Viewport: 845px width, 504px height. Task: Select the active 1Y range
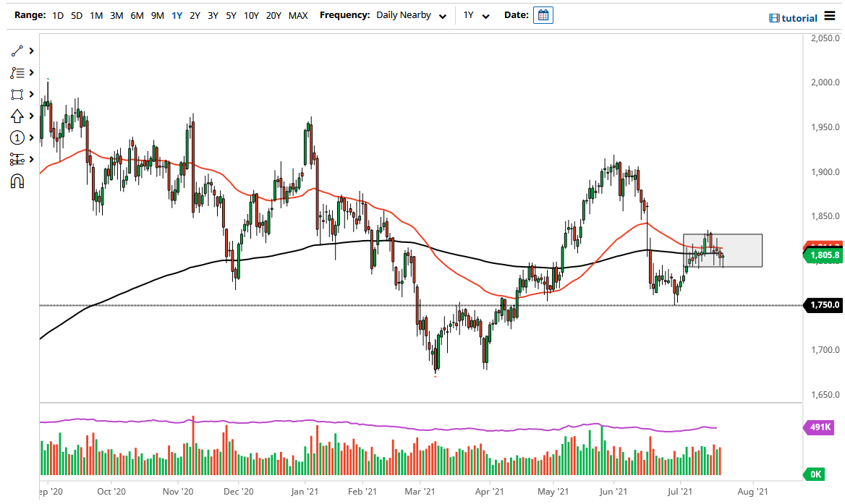pos(177,16)
